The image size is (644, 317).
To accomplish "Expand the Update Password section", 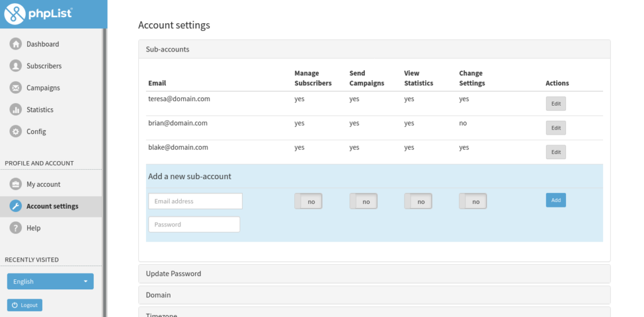I will pos(374,274).
